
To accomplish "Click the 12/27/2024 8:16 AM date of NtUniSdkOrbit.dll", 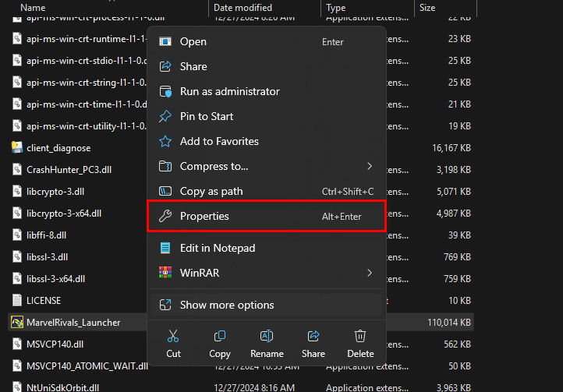I will [x=254, y=387].
